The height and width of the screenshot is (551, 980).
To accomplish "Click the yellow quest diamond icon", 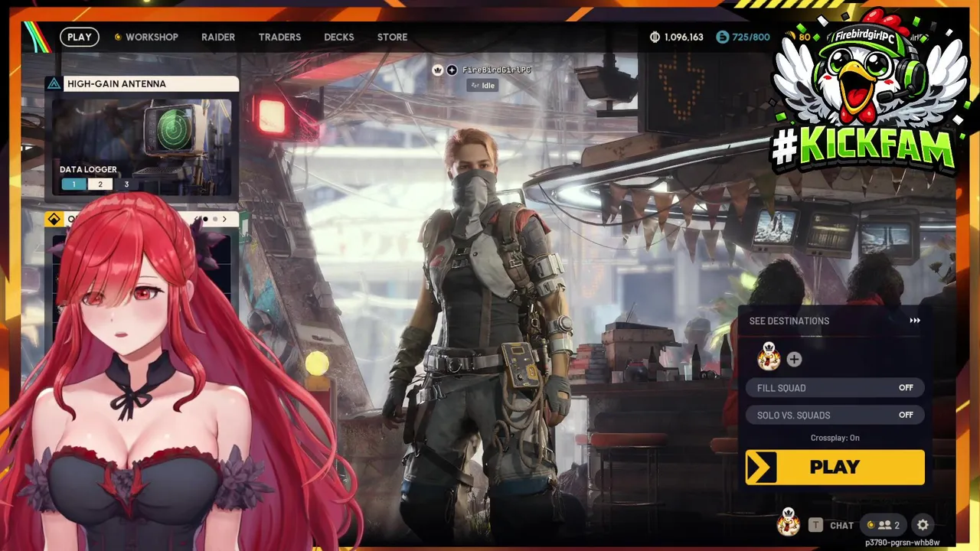I will click(x=54, y=220).
